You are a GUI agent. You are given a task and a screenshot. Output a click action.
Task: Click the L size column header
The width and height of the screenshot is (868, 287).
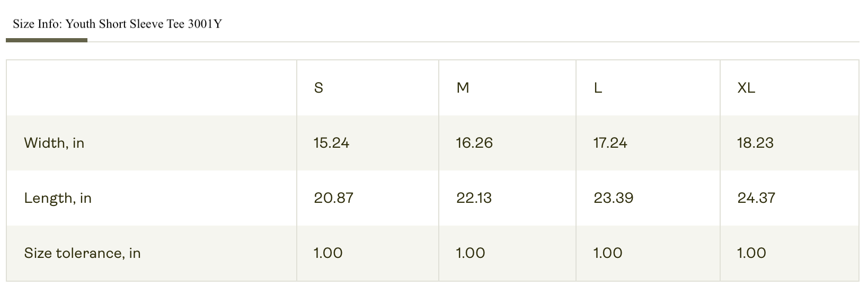(x=598, y=88)
